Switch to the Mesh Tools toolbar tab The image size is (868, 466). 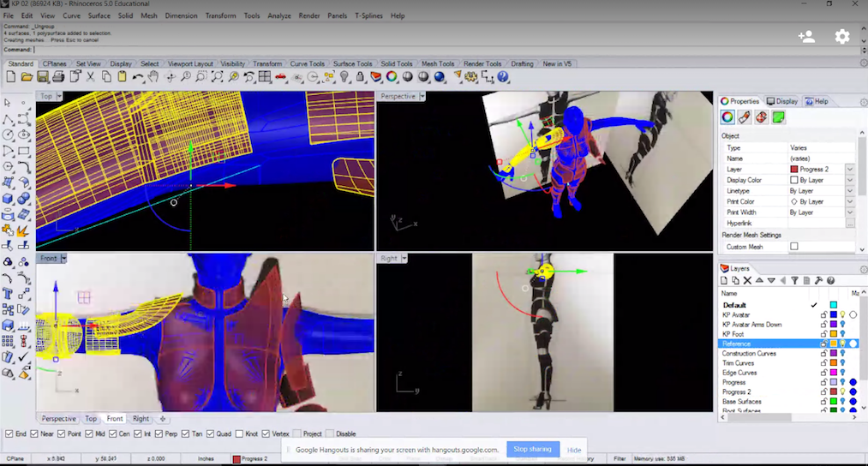click(x=438, y=63)
